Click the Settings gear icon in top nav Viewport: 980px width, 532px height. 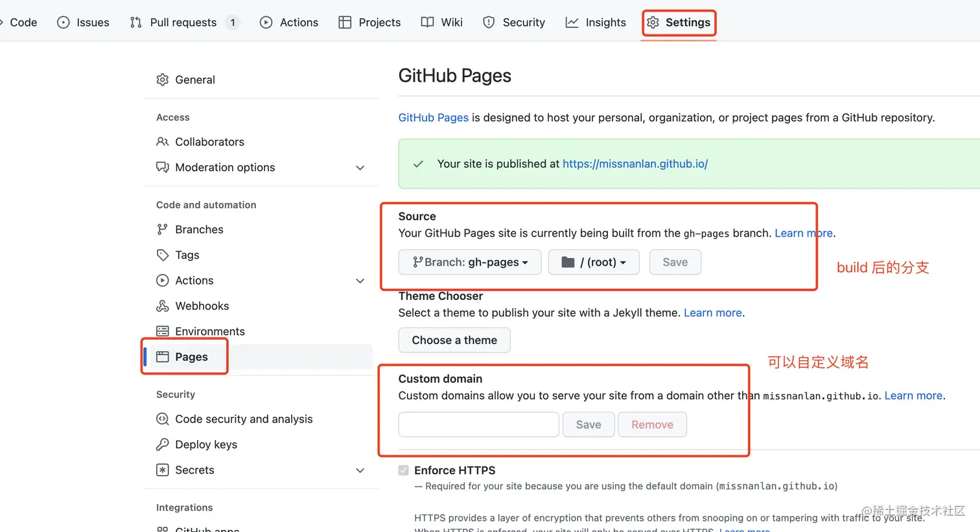pos(653,23)
